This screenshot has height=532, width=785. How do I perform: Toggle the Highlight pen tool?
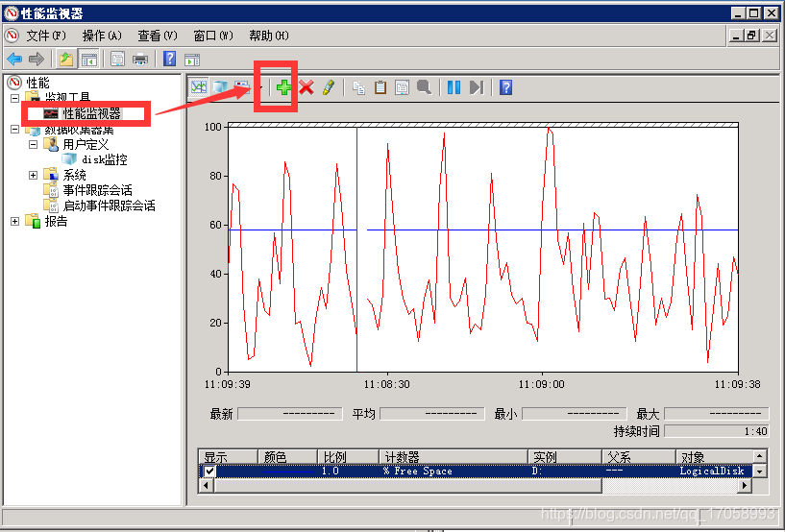pyautogui.click(x=329, y=87)
